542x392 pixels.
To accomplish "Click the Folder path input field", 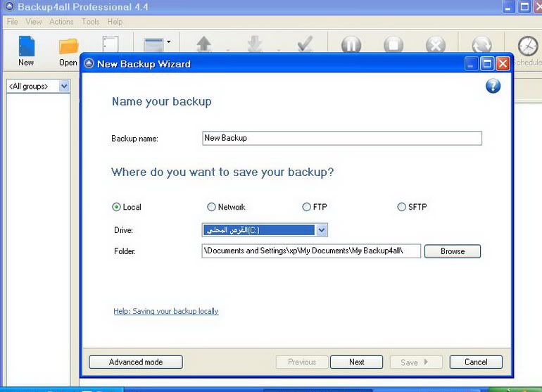I will [x=311, y=251].
